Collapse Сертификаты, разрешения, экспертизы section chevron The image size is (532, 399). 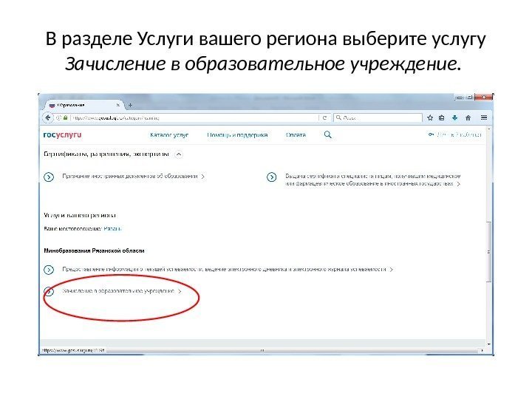click(x=179, y=154)
